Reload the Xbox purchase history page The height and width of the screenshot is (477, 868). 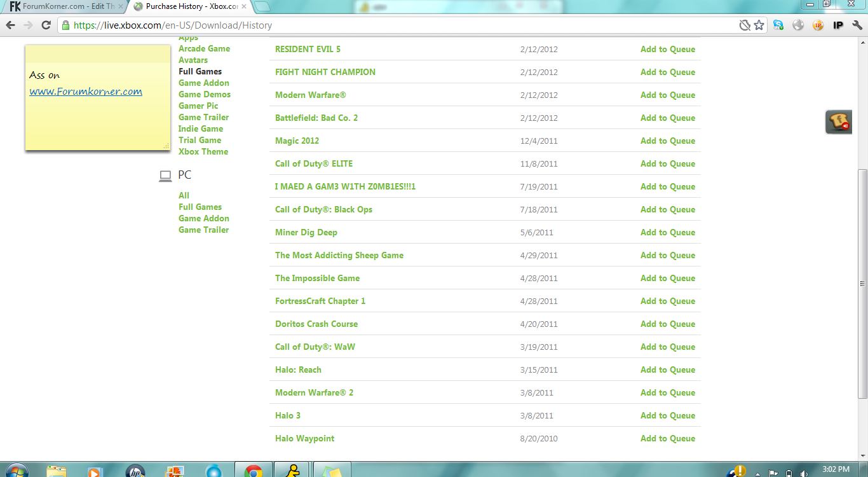tap(46, 25)
